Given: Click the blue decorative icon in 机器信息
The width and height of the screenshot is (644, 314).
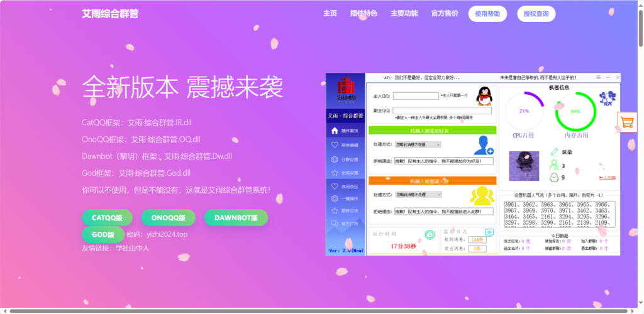Looking at the screenshot, I should [608, 99].
